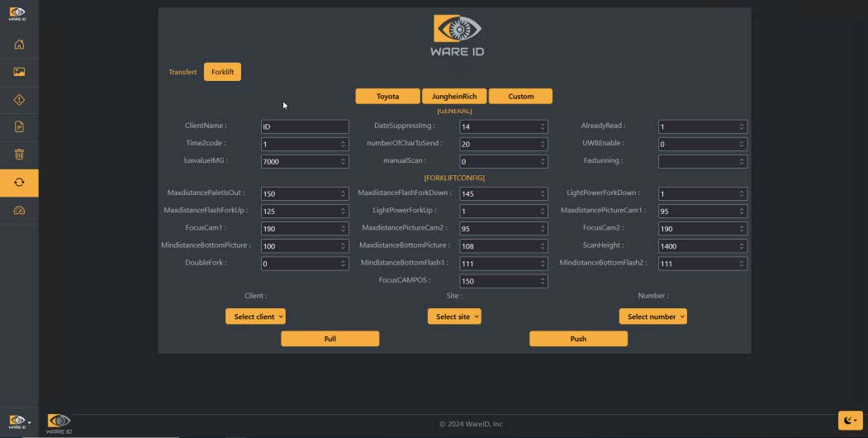Open the speedometer dashboard sidebar icon

[19, 211]
